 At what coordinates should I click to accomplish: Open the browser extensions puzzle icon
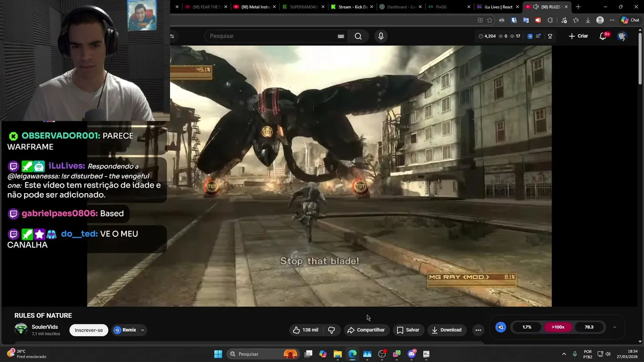pyautogui.click(x=550, y=20)
